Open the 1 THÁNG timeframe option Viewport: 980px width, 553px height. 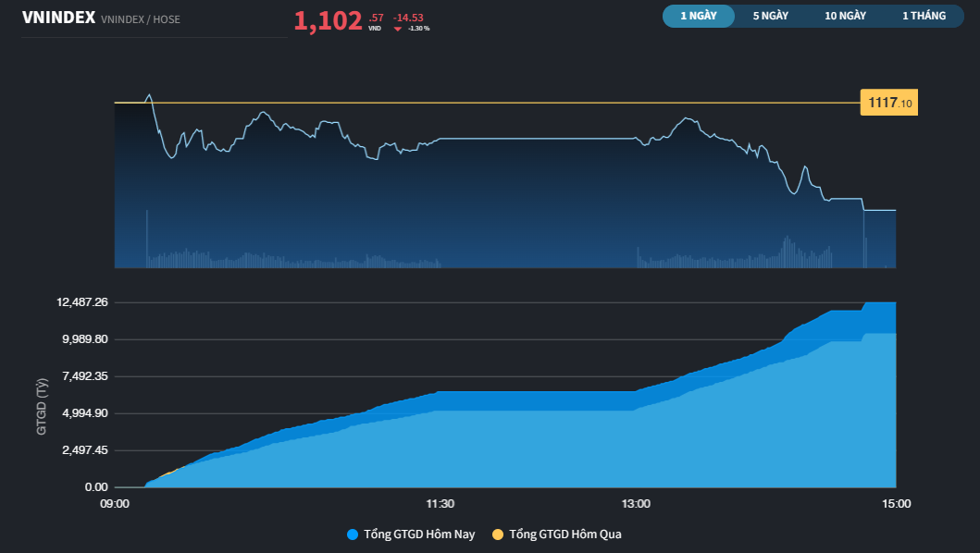tap(923, 16)
